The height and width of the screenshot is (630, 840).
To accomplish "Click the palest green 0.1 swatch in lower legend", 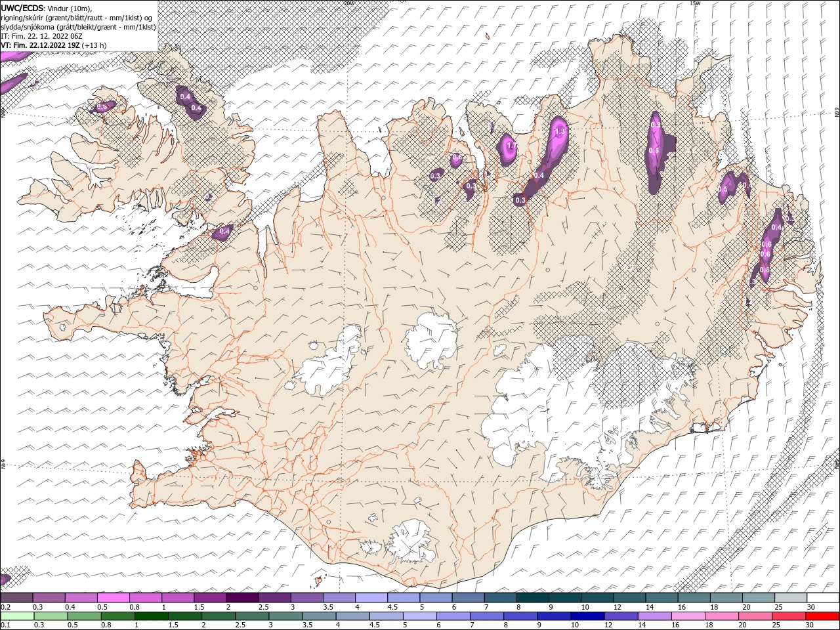I will coord(16,616).
